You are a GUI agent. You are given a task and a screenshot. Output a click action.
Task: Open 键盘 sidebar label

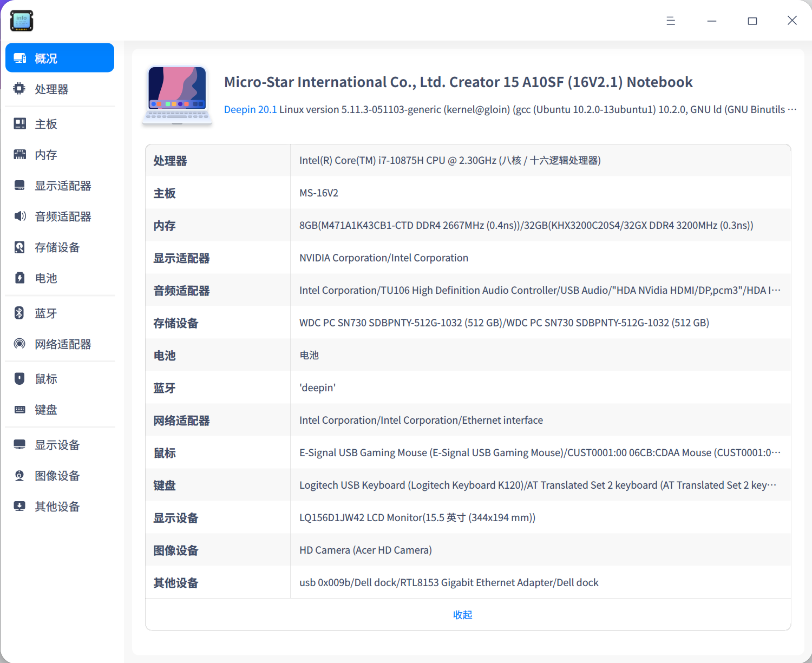46,410
